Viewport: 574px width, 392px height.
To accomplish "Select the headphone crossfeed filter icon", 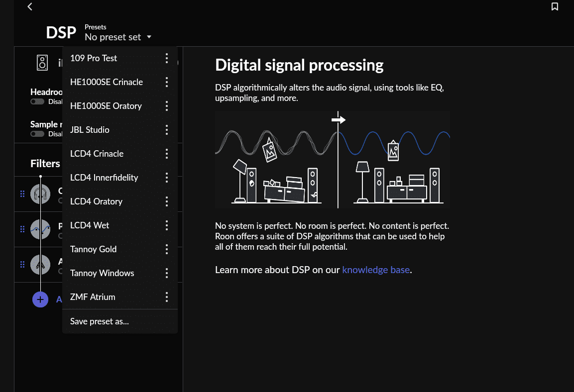I will (x=40, y=194).
